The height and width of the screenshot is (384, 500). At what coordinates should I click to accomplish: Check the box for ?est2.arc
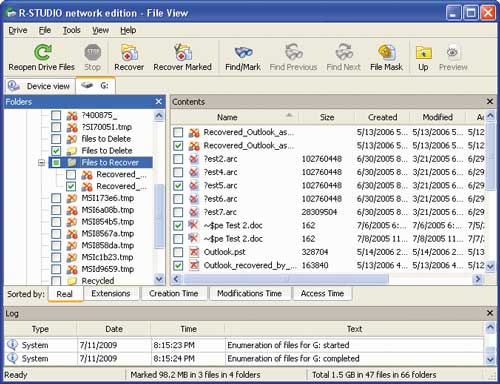(x=178, y=159)
